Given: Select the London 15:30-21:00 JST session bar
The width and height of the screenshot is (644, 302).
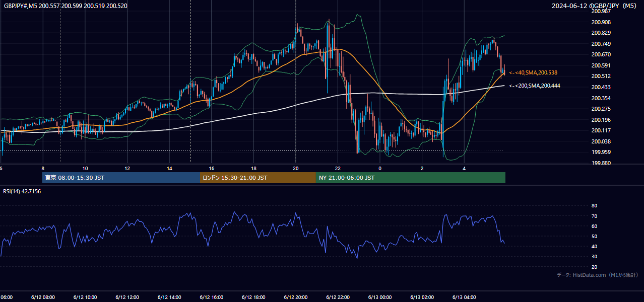Looking at the screenshot, I should 258,178.
